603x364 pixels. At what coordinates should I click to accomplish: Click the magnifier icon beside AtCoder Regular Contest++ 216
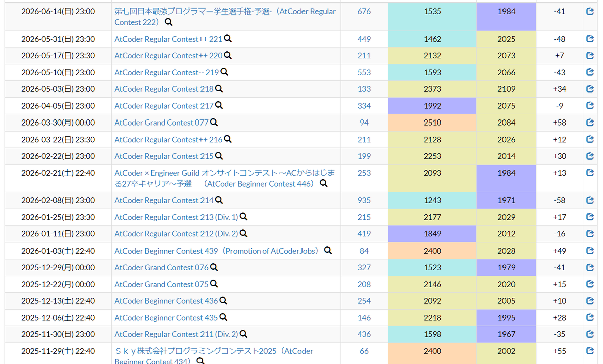228,139
